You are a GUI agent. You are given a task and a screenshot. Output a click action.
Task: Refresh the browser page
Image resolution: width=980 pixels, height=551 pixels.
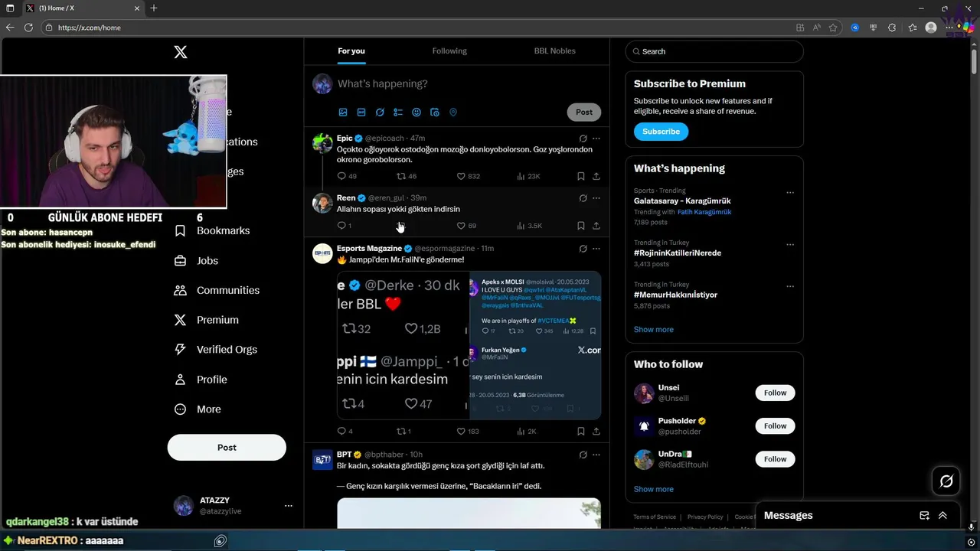pos(28,28)
